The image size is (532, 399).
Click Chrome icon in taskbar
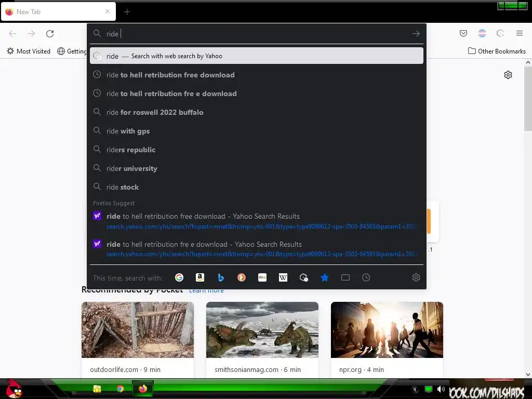(120, 389)
